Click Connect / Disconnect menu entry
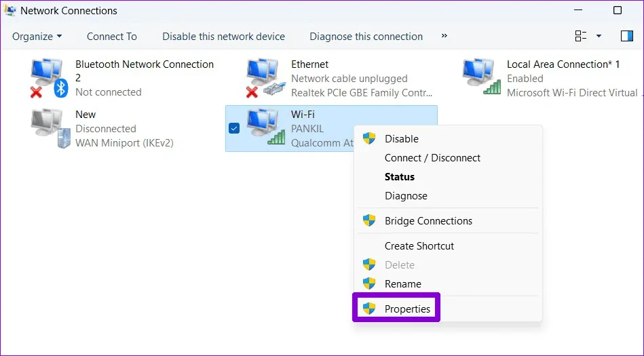Screen dimensions: 644x356 click(x=432, y=158)
